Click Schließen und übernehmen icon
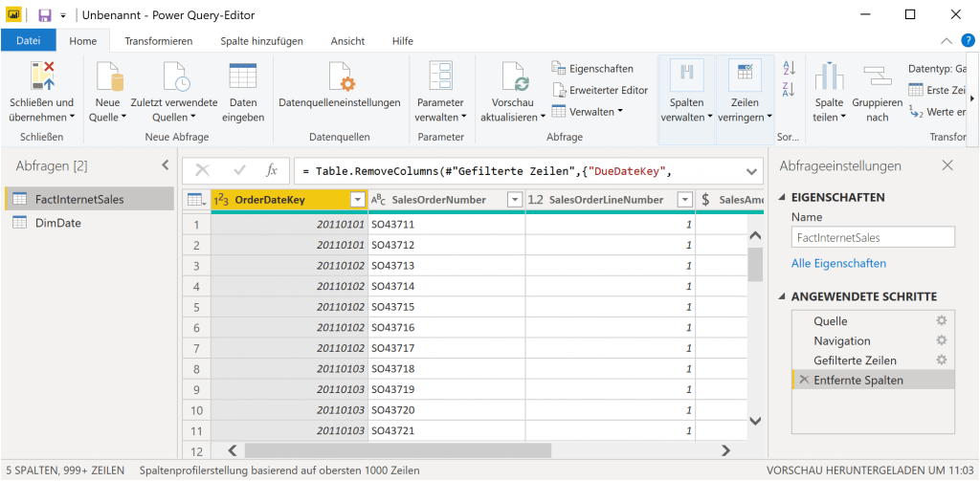This screenshot has height=481, width=980. (42, 77)
